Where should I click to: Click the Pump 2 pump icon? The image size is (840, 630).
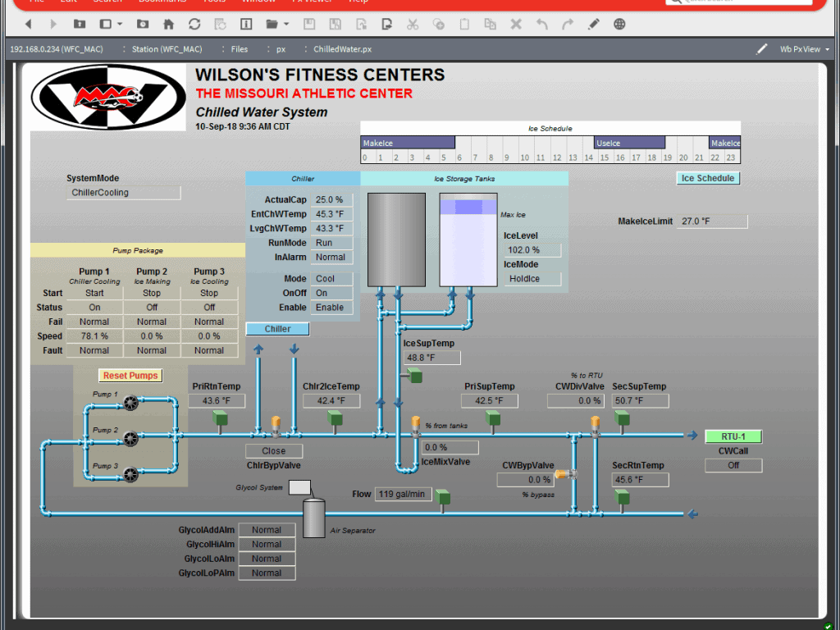click(x=130, y=439)
